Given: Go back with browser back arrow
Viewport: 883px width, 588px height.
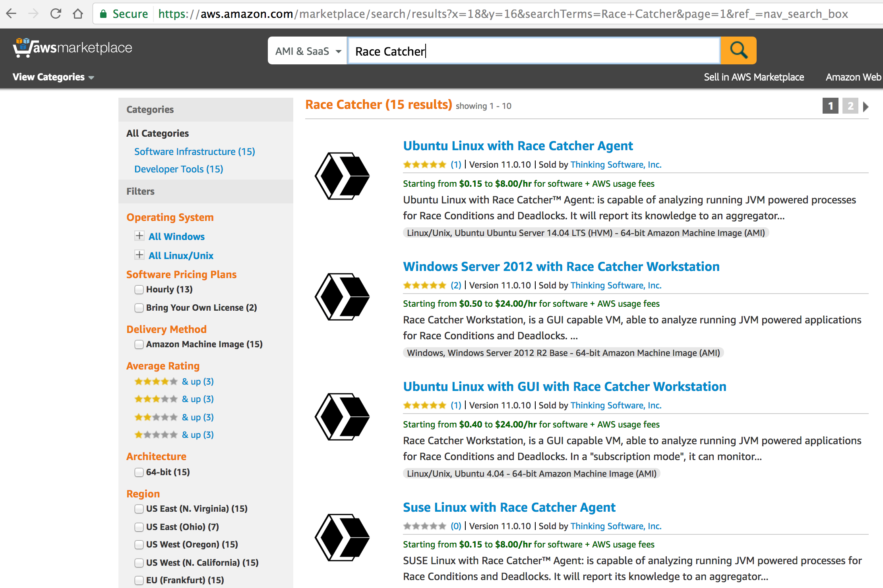Looking at the screenshot, I should 12,14.
